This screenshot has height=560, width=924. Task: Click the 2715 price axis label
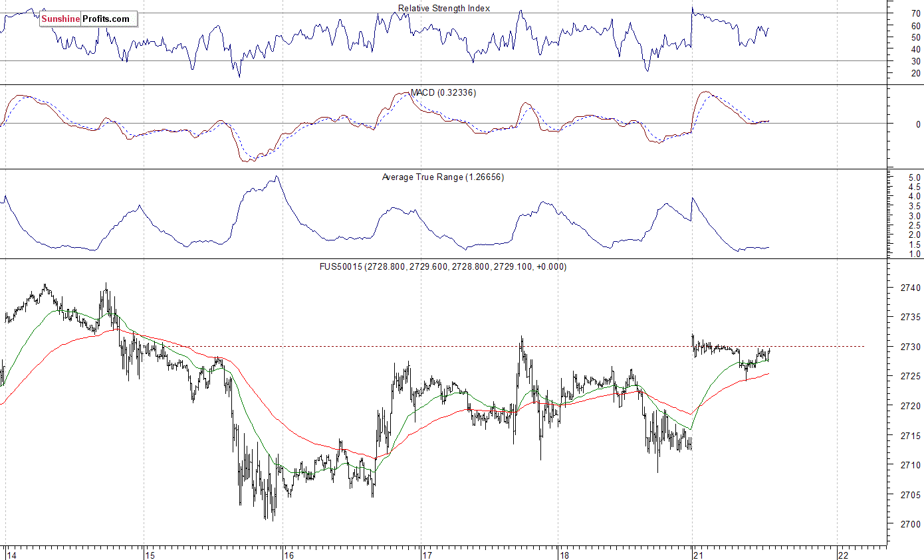click(x=911, y=436)
